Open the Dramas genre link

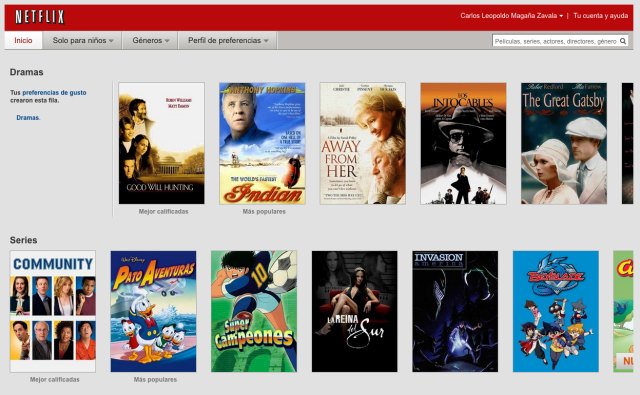pyautogui.click(x=28, y=118)
